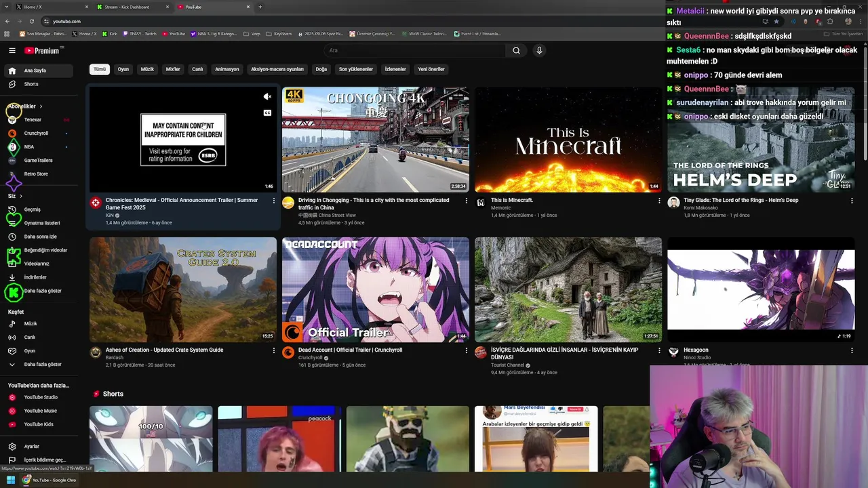The height and width of the screenshot is (488, 868).
Task: Open Beğendiğim videolar list
Action: coord(39,250)
